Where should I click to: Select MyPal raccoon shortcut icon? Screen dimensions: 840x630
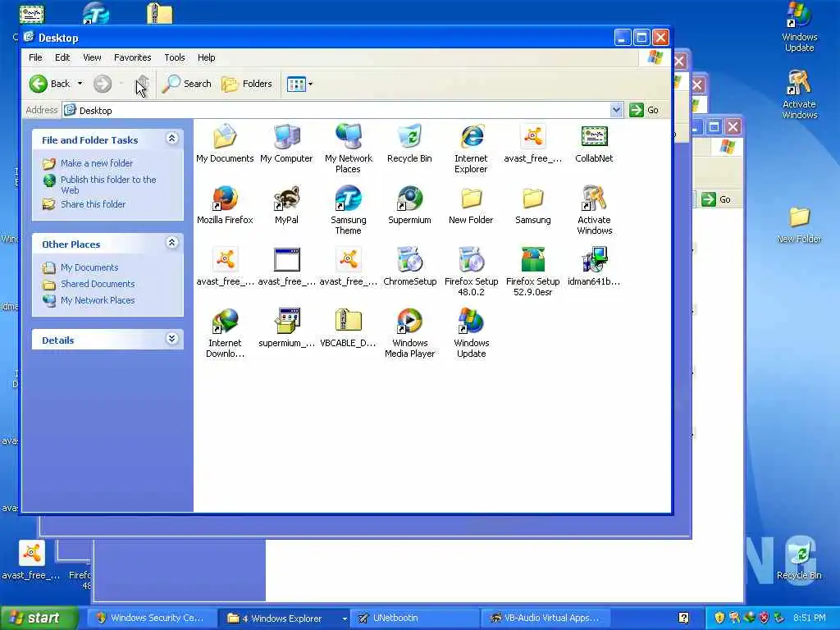click(x=286, y=204)
